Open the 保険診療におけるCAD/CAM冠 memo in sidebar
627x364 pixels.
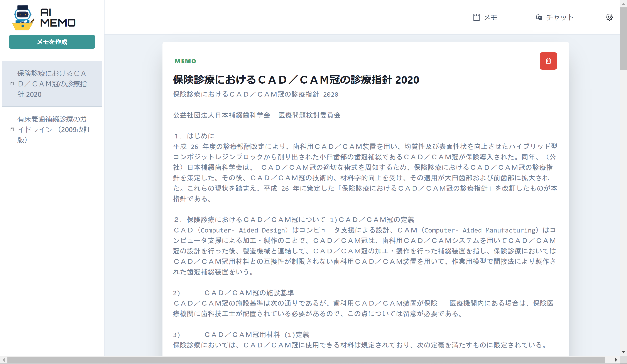point(52,84)
